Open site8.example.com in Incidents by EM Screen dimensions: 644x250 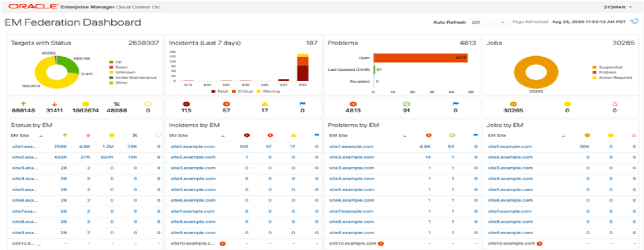(193, 222)
